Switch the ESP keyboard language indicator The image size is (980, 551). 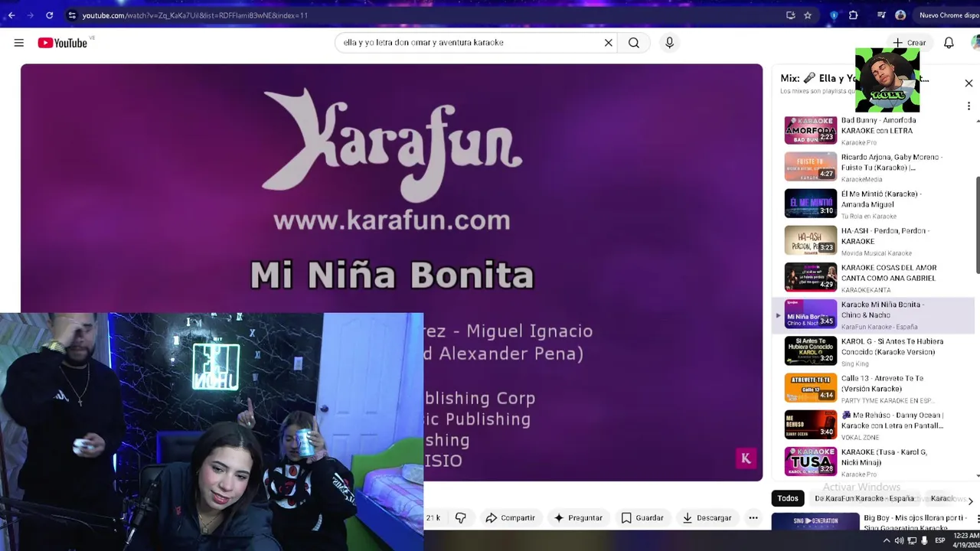tap(940, 540)
